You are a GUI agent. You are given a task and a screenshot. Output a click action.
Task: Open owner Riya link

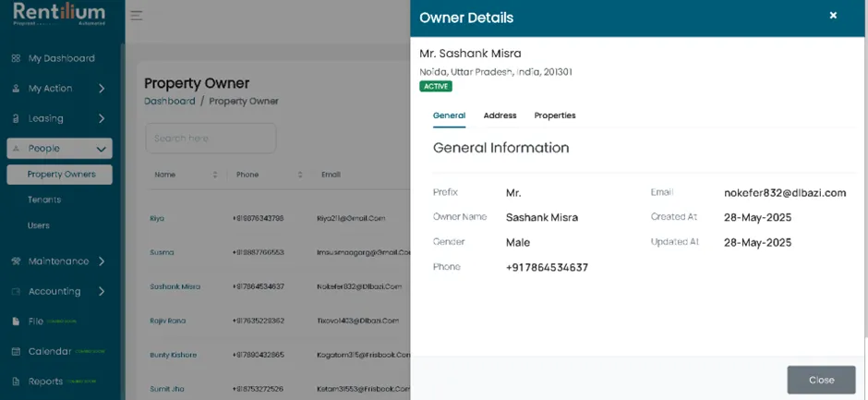click(x=157, y=218)
